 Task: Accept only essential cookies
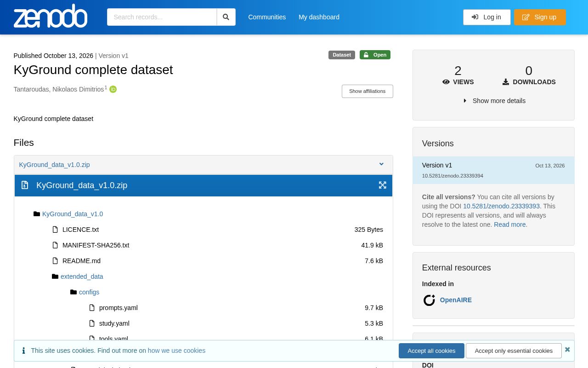pyautogui.click(x=514, y=351)
